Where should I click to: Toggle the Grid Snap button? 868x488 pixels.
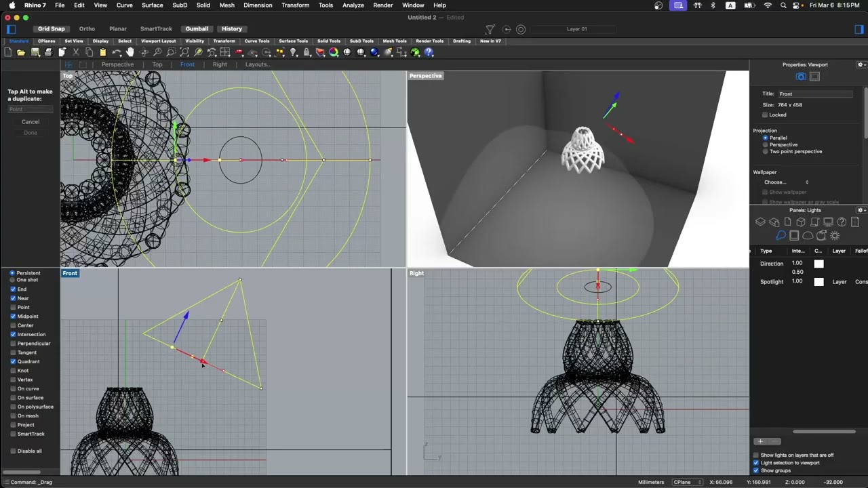pos(52,29)
